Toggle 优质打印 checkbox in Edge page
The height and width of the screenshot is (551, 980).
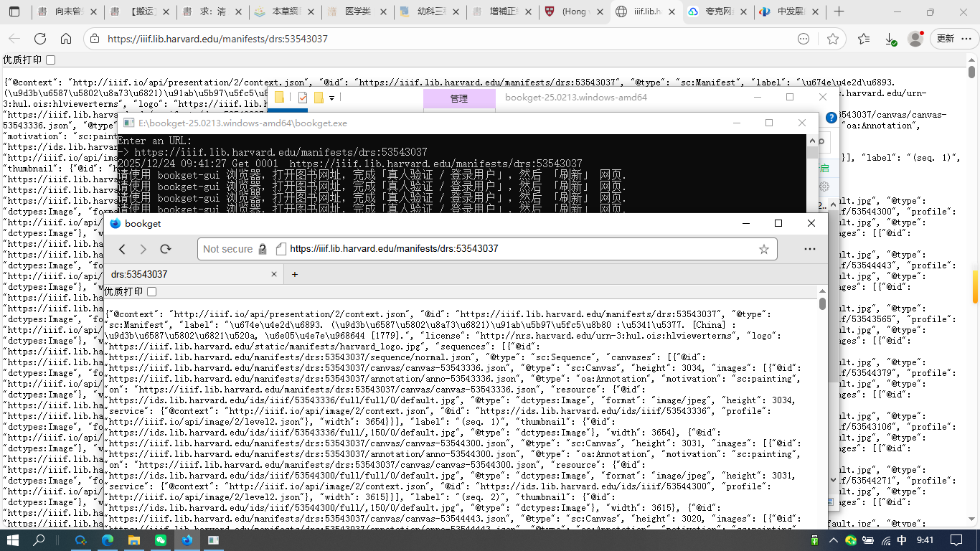[50, 60]
